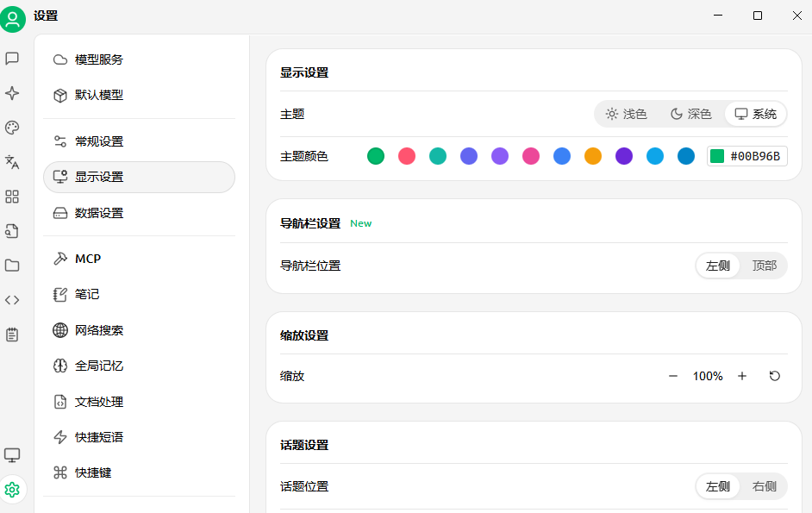812x513 pixels.
Task: Open the notes clipboard sidebar icon
Action: [x=12, y=335]
